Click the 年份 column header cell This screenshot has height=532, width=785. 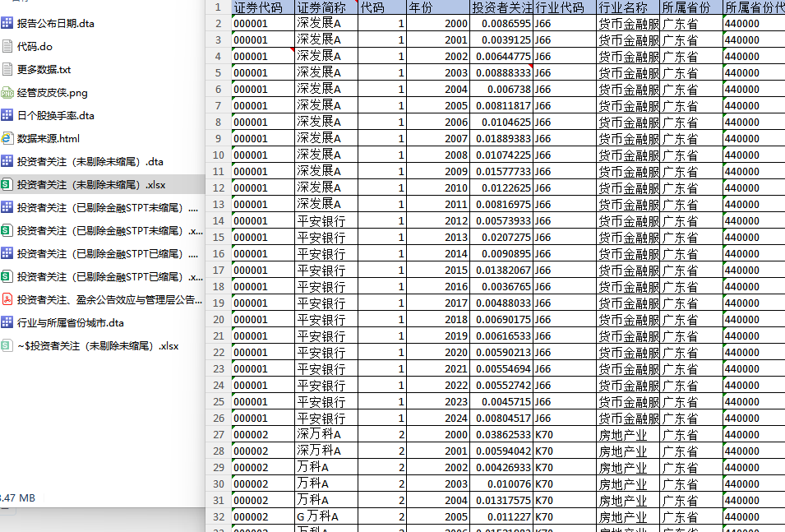click(438, 7)
